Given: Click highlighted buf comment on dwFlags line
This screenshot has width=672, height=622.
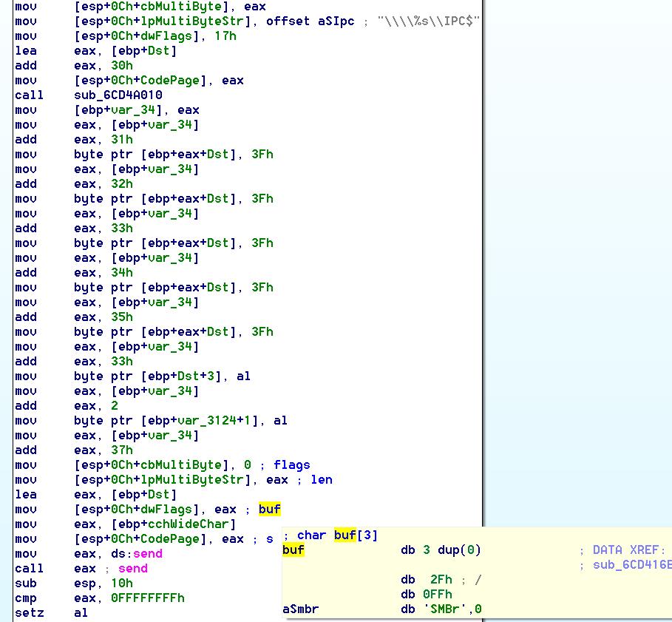Looking at the screenshot, I should tap(270, 509).
